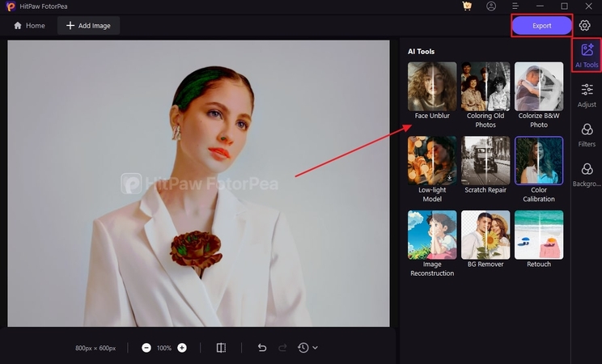Click the 100% zoom level value
This screenshot has height=364, width=602.
pos(164,349)
